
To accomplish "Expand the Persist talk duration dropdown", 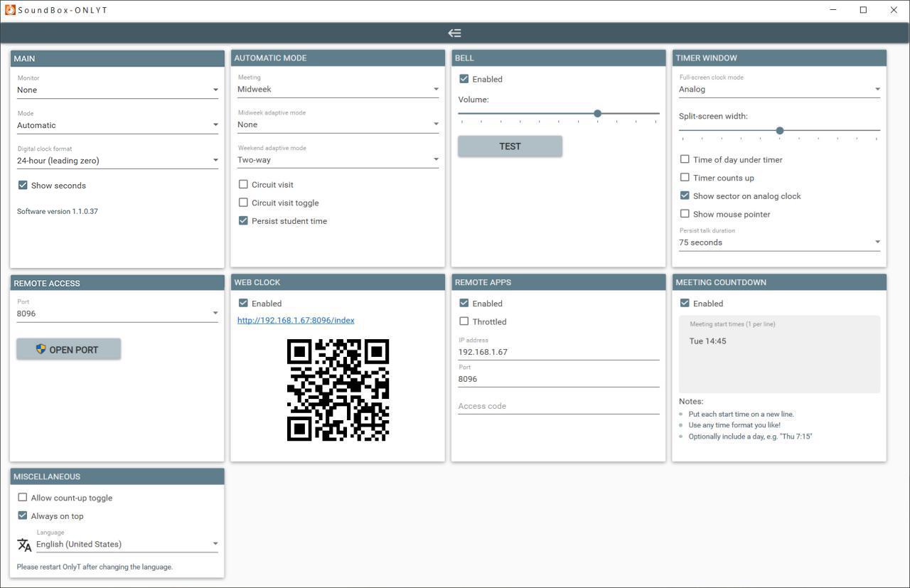I will [877, 241].
